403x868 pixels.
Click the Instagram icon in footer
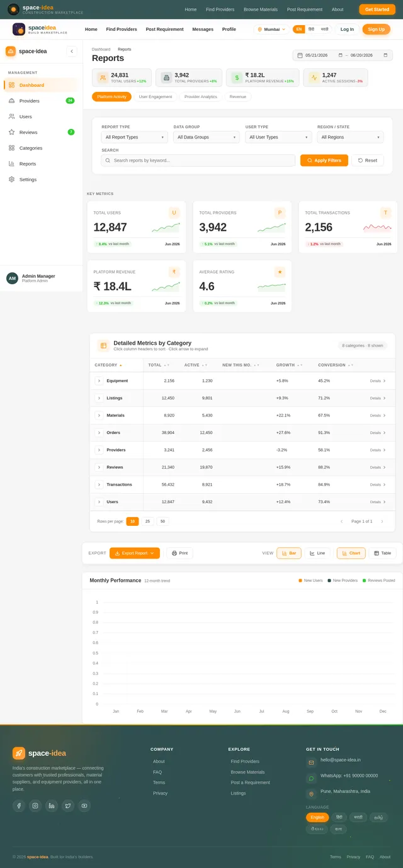click(x=35, y=806)
